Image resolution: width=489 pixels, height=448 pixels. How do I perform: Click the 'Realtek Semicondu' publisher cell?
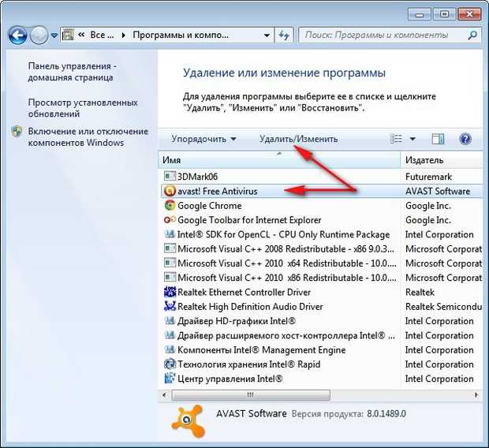point(443,306)
